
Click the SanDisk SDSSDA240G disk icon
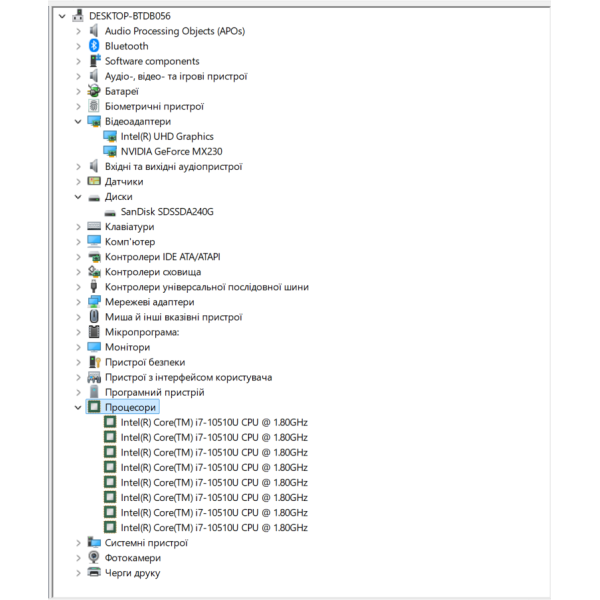click(x=110, y=213)
